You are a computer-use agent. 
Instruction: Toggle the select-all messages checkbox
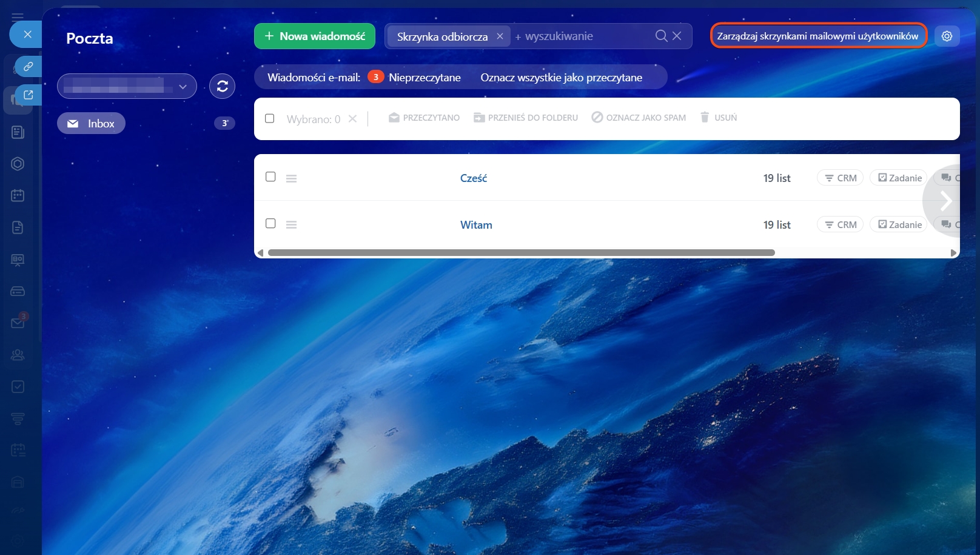point(270,118)
